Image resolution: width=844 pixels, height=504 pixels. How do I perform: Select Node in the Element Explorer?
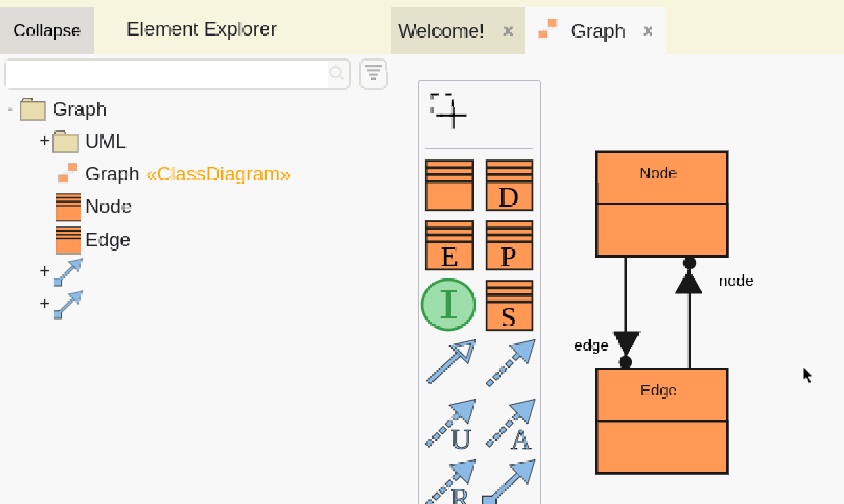pyautogui.click(x=108, y=207)
